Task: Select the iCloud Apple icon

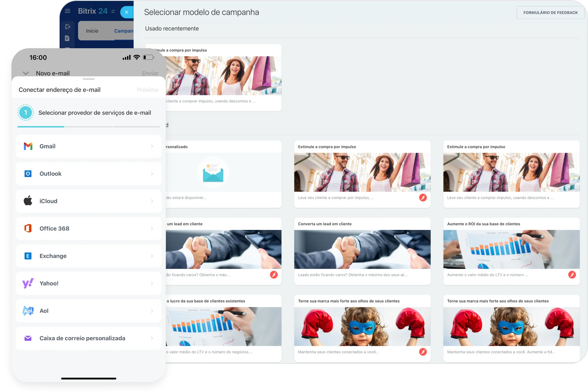Action: [x=28, y=201]
